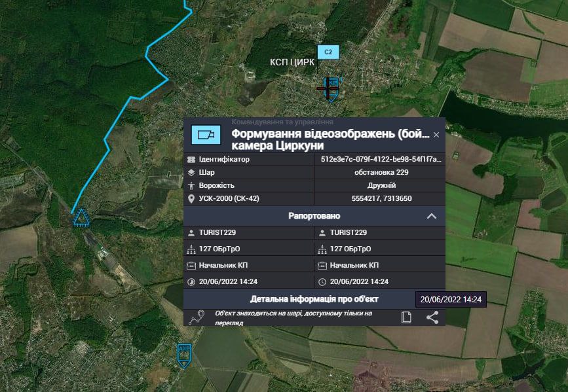The height and width of the screenshot is (392, 568).
Task: Click the КСП ЦИРК map label
Action: (292, 62)
